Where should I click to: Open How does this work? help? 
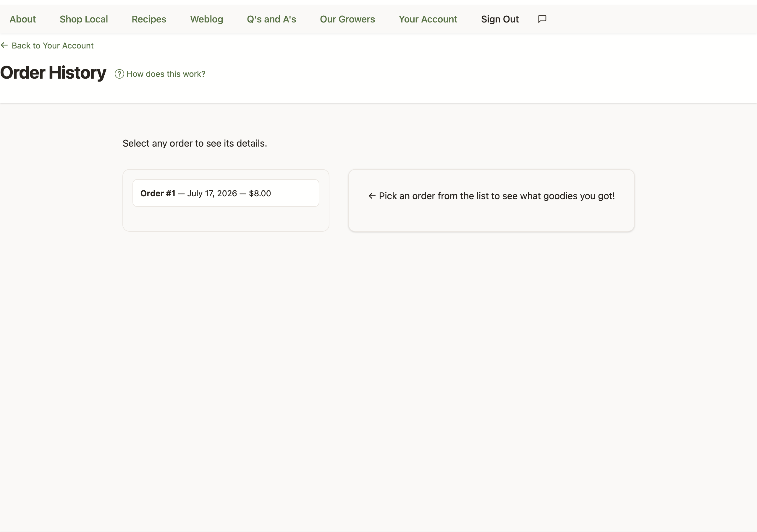[160, 74]
